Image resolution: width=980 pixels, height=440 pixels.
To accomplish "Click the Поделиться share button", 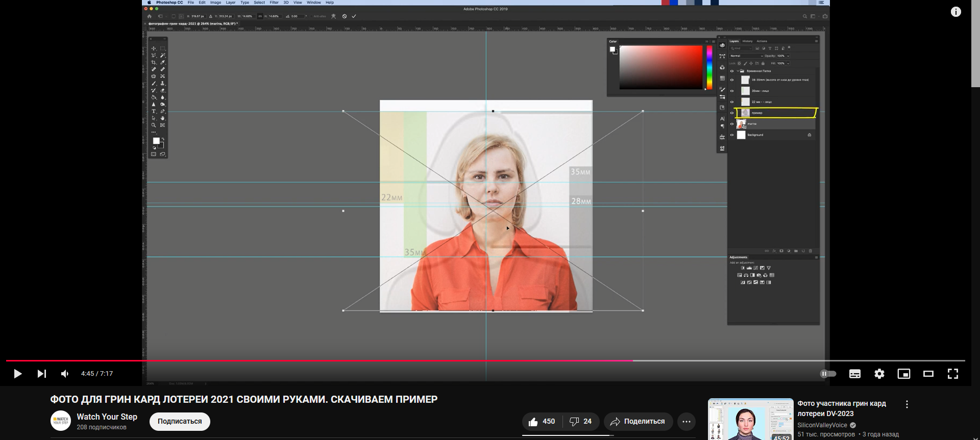I will pos(638,422).
